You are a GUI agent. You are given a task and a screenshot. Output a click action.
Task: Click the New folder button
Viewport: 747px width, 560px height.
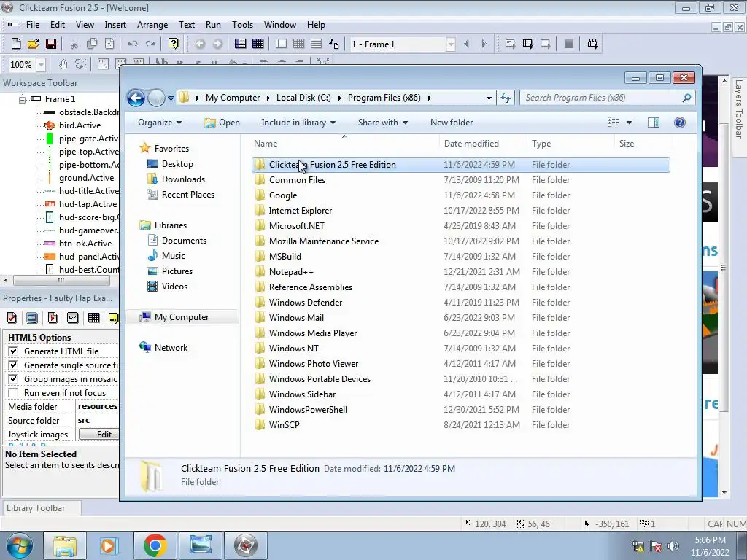(x=452, y=122)
